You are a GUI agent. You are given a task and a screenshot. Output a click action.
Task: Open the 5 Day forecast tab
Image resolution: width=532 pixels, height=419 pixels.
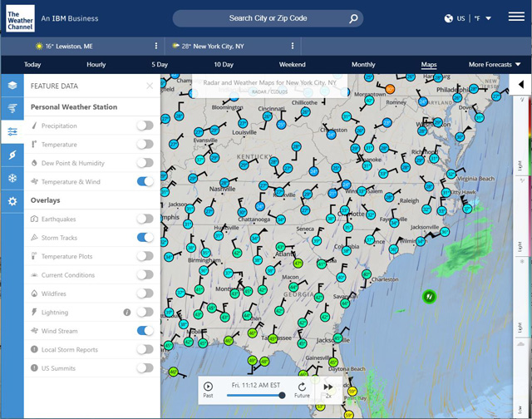[x=160, y=65]
